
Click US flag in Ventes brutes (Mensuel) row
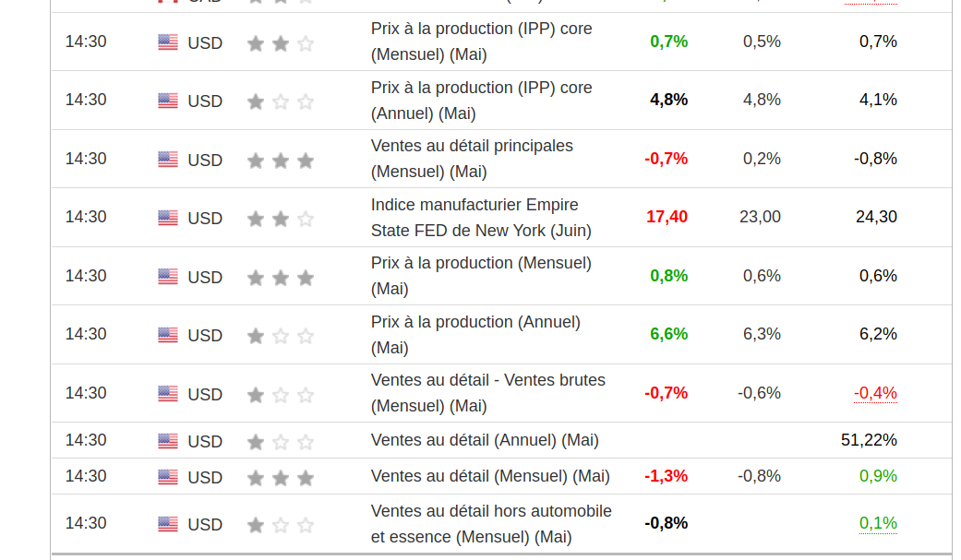[167, 394]
